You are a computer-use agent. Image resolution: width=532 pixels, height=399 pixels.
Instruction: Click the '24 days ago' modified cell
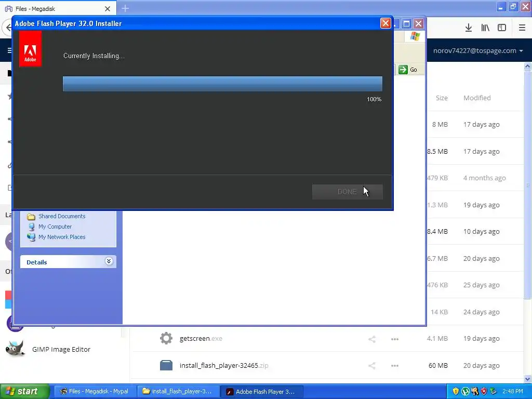[x=482, y=312]
